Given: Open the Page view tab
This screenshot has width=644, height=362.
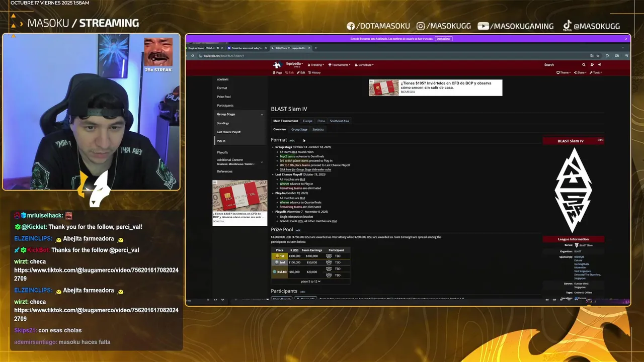Looking at the screenshot, I should tap(278, 72).
